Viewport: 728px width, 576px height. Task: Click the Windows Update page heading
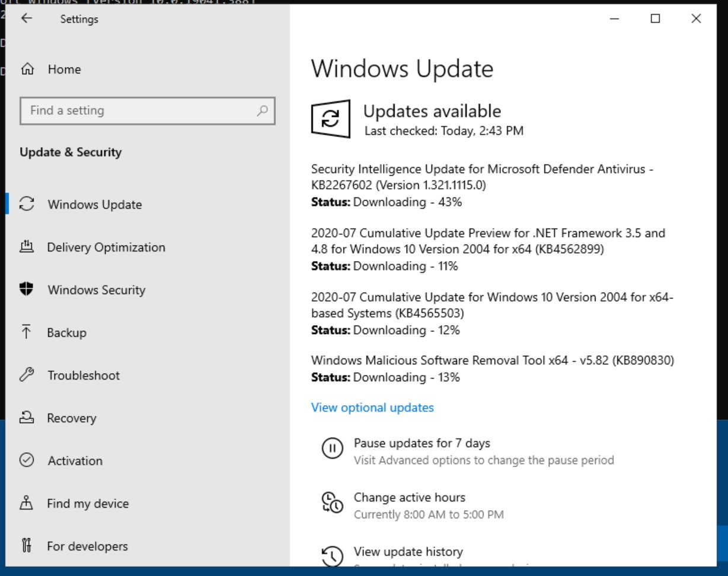(403, 69)
